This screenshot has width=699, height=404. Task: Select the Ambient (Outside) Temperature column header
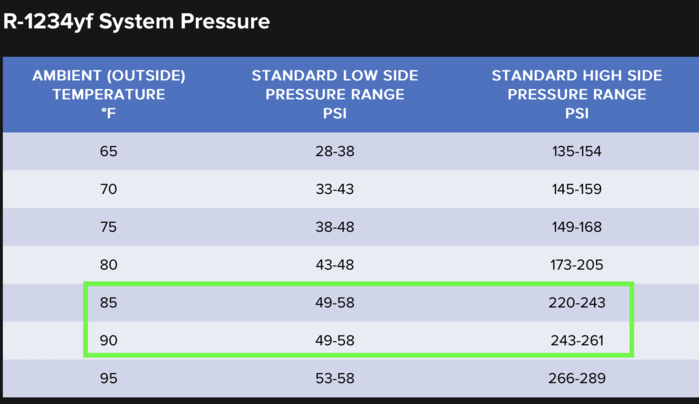tap(109, 94)
